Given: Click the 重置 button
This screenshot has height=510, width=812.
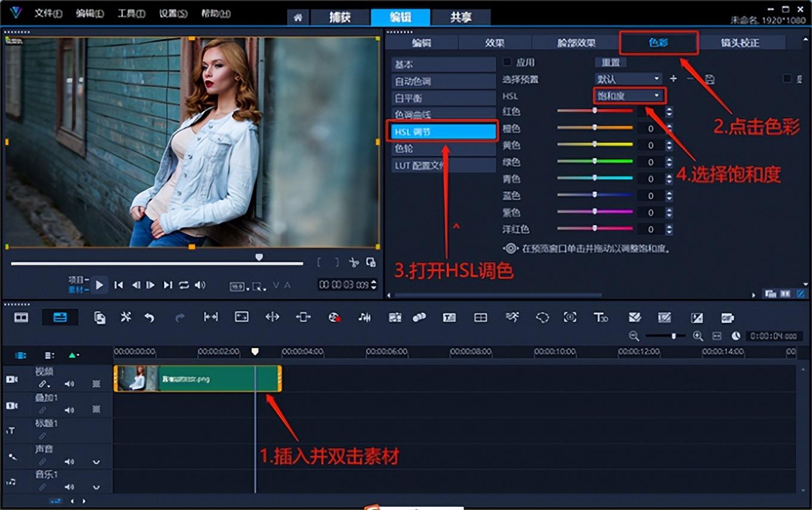Looking at the screenshot, I should pyautogui.click(x=611, y=62).
